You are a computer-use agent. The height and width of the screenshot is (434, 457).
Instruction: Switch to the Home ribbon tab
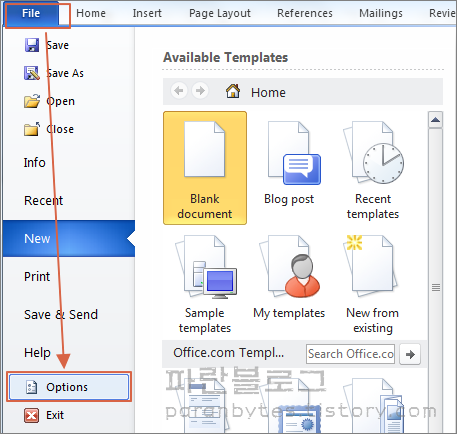click(91, 13)
